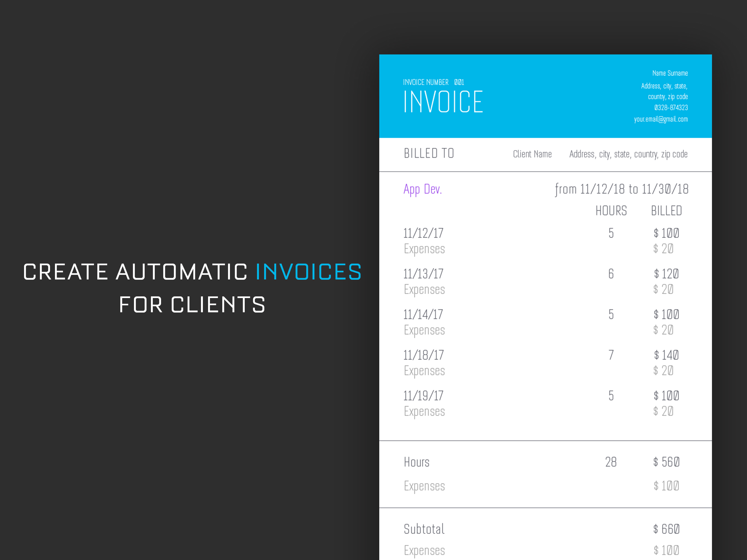Select the INVOICE NUMBER 001 label
This screenshot has height=560, width=747.
434,82
